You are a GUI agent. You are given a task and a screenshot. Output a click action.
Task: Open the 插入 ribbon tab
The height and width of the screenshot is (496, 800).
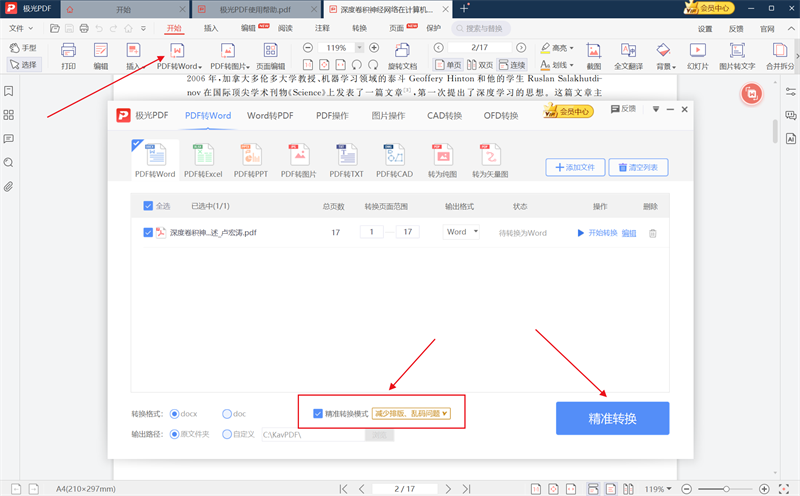click(x=211, y=29)
